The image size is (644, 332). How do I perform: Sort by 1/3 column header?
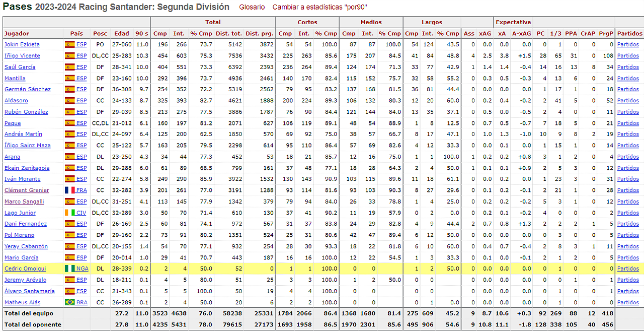pos(555,33)
